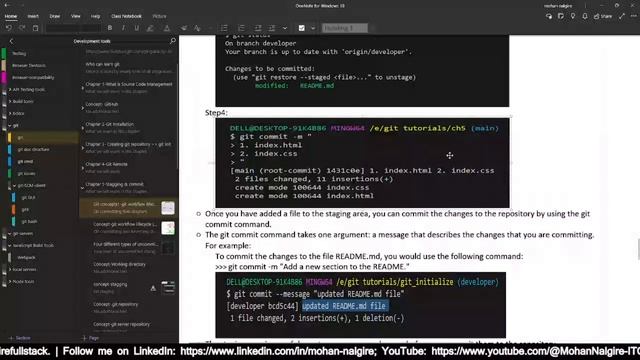640x360 pixels.
Task: Switch to the Draw tab
Action: coord(55,16)
